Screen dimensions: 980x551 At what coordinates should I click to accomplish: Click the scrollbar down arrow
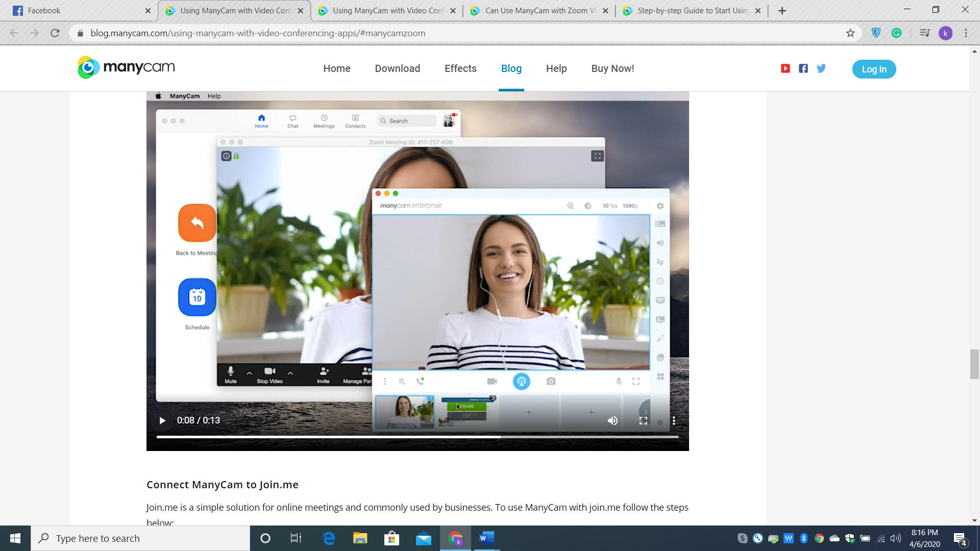(974, 521)
